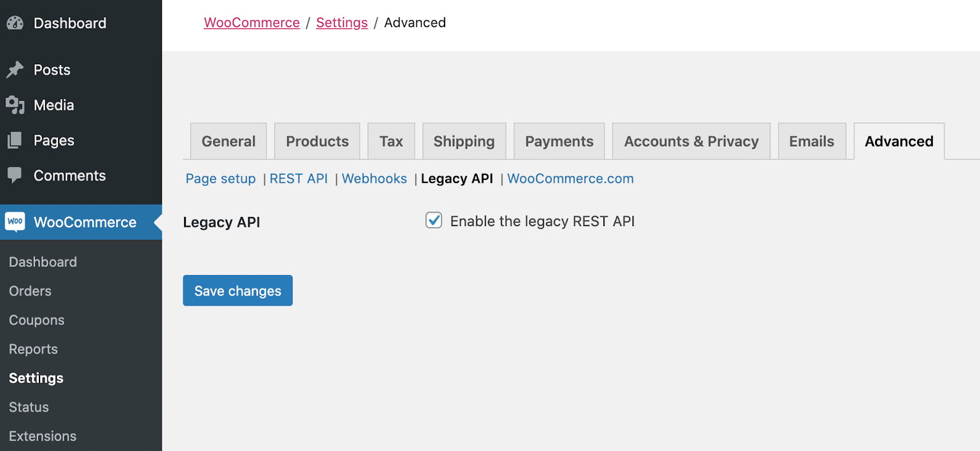Click the Posts pushpin icon
The width and height of the screenshot is (980, 451).
pos(15,70)
